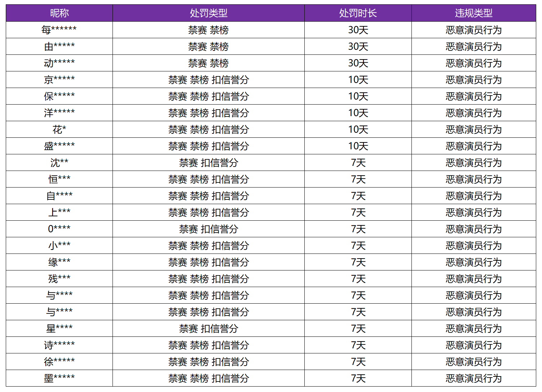Click 7天 in the 0**** row
Viewport: 542px width, 392px height.
[358, 229]
